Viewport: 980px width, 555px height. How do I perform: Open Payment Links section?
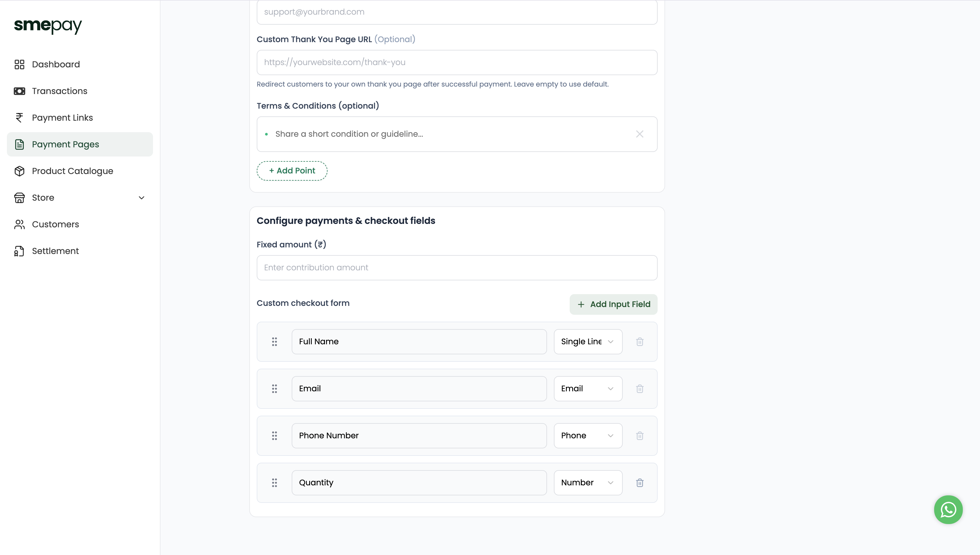[x=80, y=118]
